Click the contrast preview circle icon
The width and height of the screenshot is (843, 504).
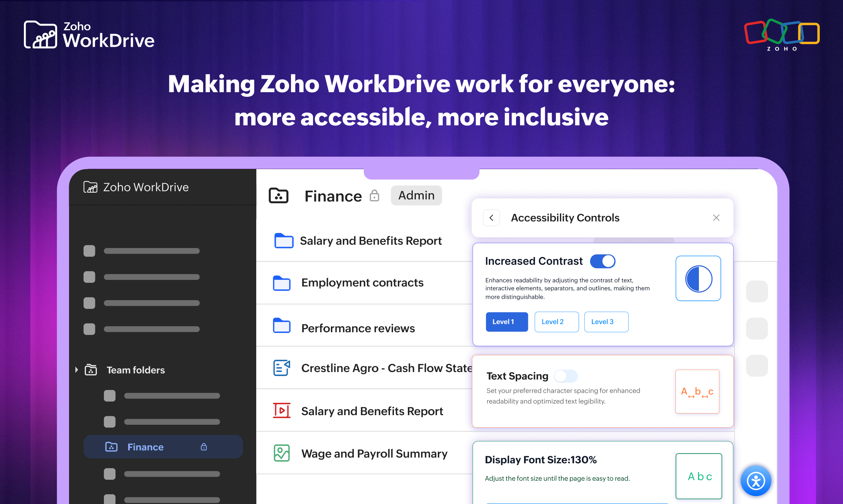[x=698, y=278]
